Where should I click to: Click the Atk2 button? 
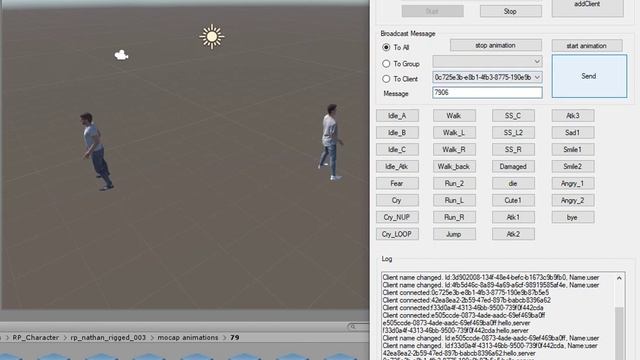[513, 234]
